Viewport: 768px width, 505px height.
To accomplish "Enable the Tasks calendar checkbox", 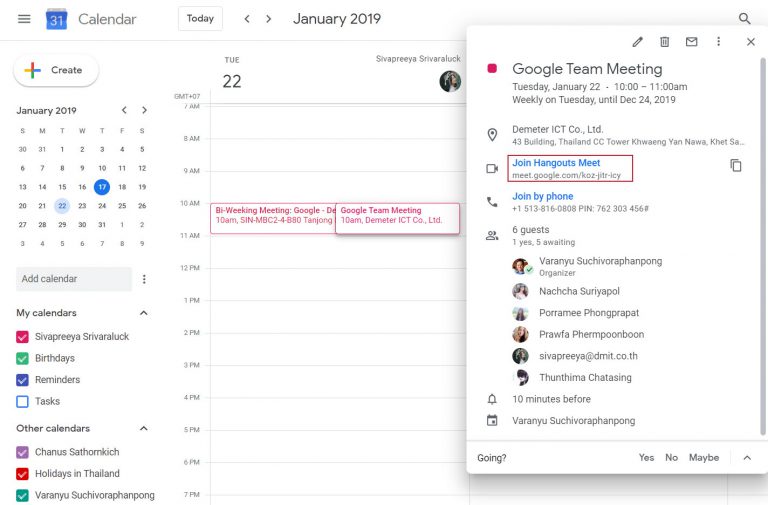I will click(x=22, y=401).
